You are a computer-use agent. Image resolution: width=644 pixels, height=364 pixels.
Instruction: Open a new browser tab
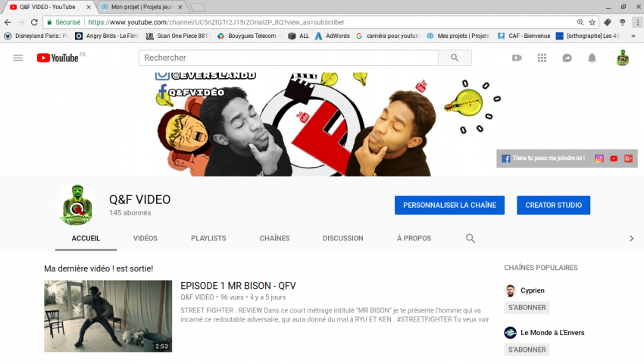(198, 7)
